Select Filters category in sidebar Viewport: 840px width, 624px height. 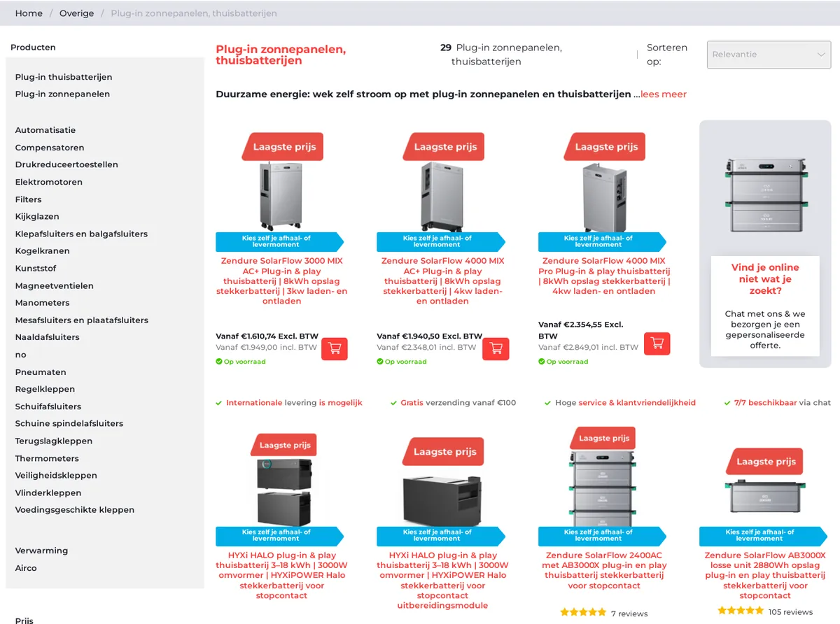(29, 199)
